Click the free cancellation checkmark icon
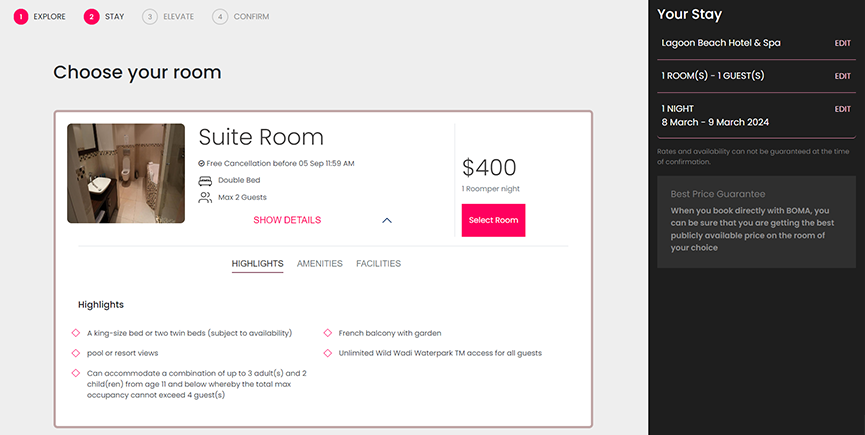 (x=202, y=163)
